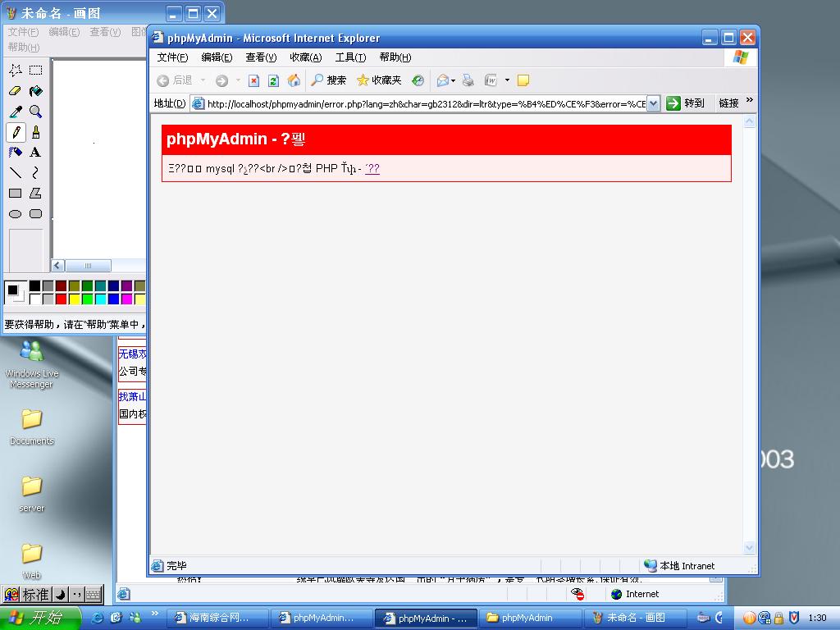The image size is (840, 630).
Task: Choose the Eraser tool in Paint
Action: pos(16,91)
